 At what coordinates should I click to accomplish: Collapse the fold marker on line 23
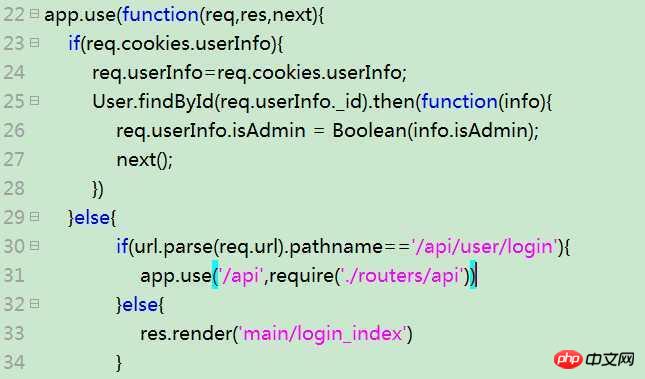[x=35, y=42]
